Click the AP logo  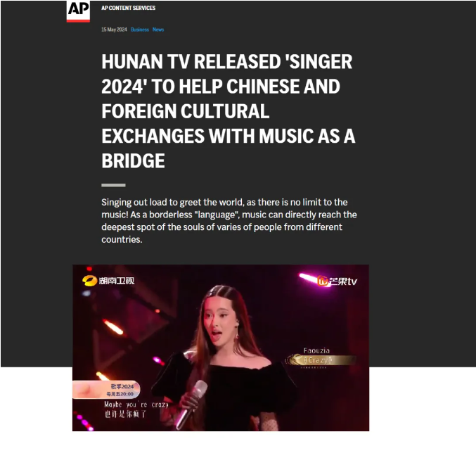click(x=78, y=11)
